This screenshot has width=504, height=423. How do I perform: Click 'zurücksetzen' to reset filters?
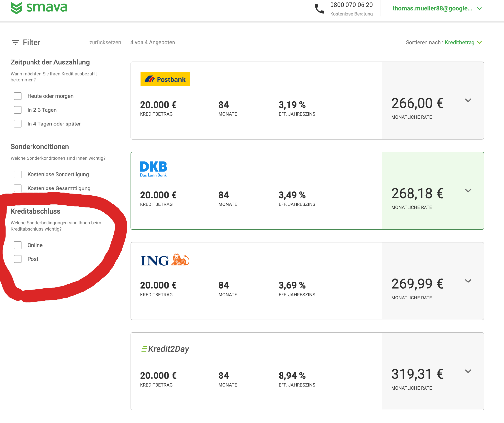tap(105, 42)
